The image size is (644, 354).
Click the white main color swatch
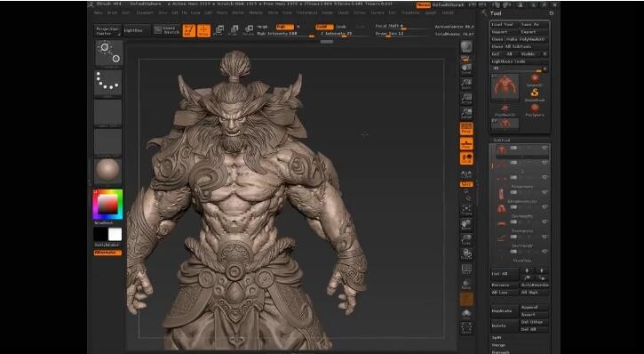[x=115, y=234]
